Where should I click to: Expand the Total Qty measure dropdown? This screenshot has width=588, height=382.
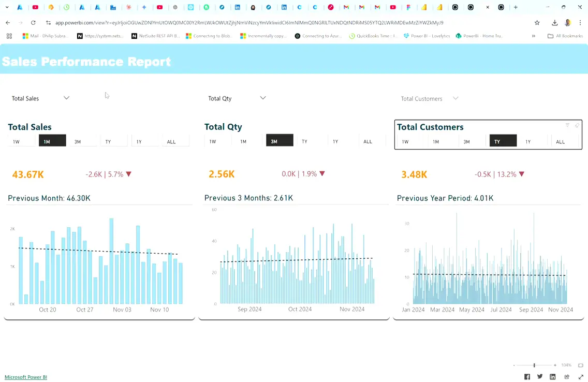point(263,98)
